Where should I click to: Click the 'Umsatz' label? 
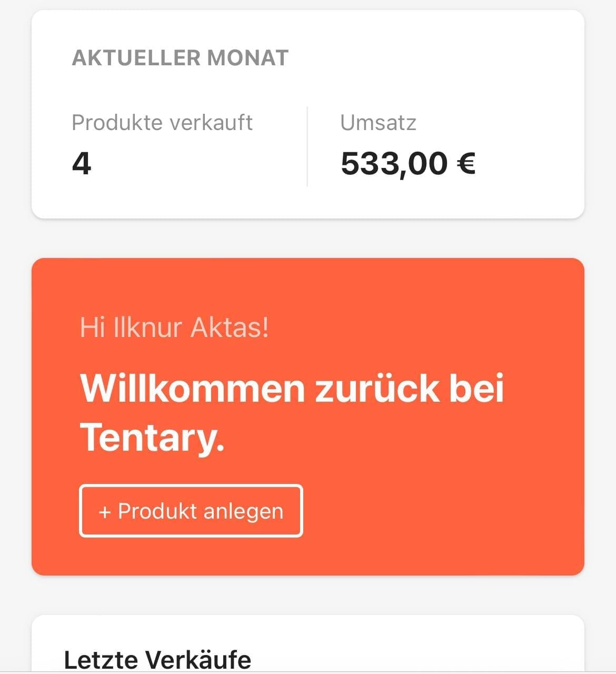[378, 123]
